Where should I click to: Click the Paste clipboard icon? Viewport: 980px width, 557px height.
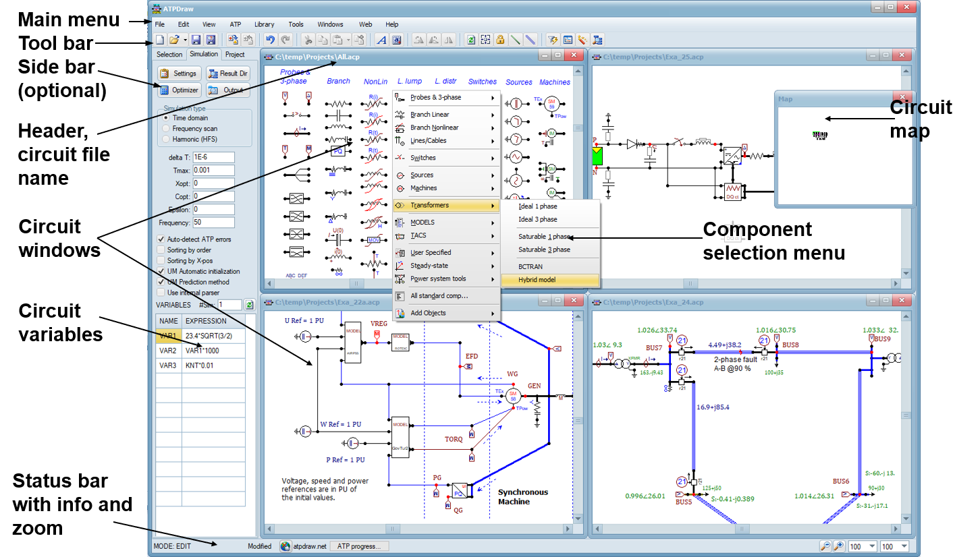click(337, 40)
